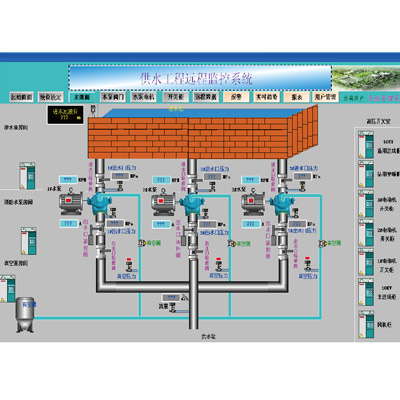The height and width of the screenshot is (400, 400).
Task: Click the 3# blue pump body icon
Action: [282, 203]
